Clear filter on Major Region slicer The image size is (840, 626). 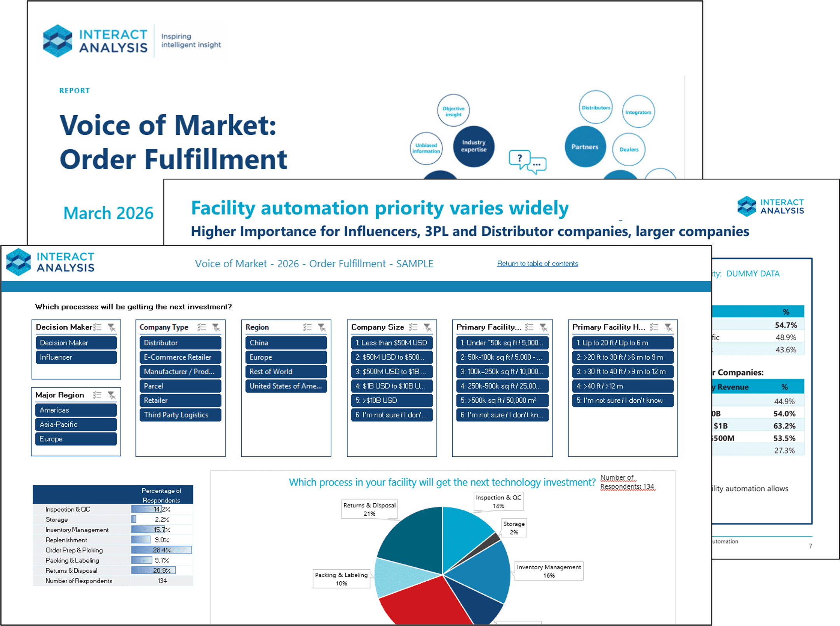(112, 395)
